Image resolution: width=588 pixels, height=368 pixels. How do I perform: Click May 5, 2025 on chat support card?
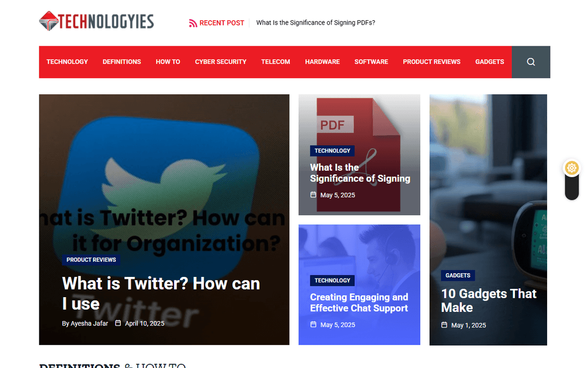point(338,325)
